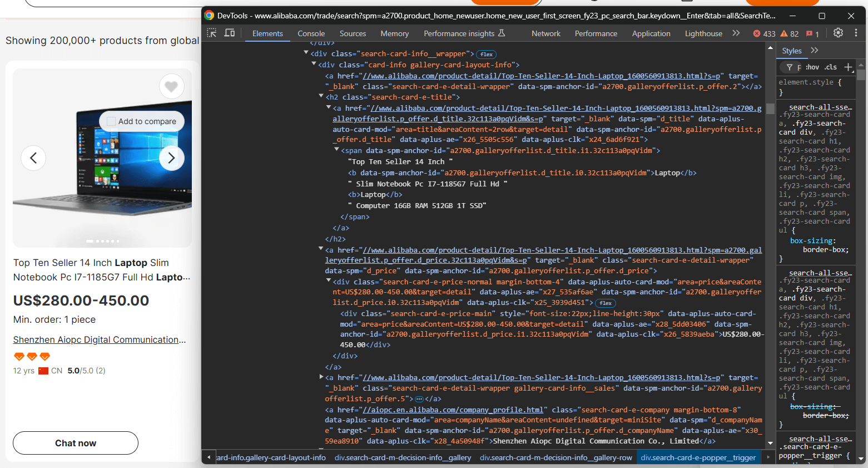This screenshot has width=868, height=468.
Task: Toggle class editing with .cls button
Action: (x=830, y=67)
